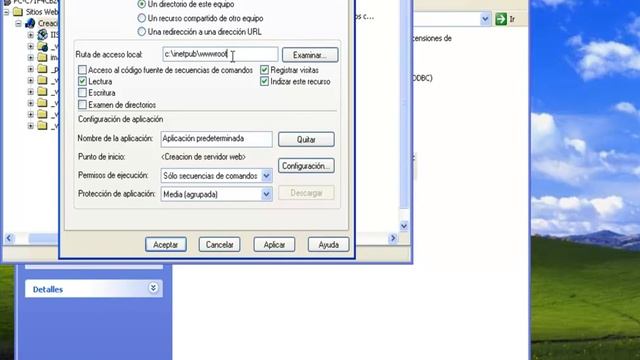The image size is (640, 360).
Task: Enable 'Acceso al código fuente' checkbox
Action: click(82, 70)
